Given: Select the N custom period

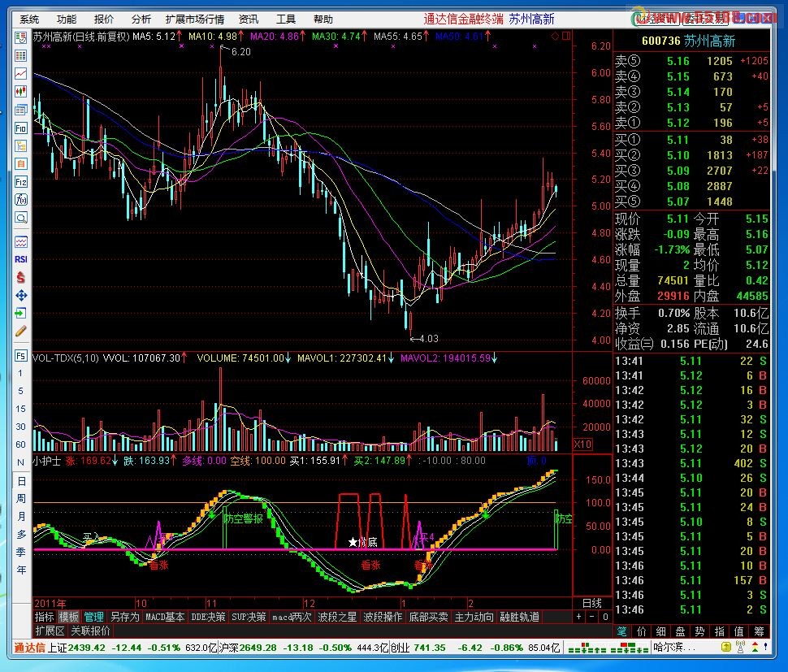Looking at the screenshot, I should tap(20, 462).
